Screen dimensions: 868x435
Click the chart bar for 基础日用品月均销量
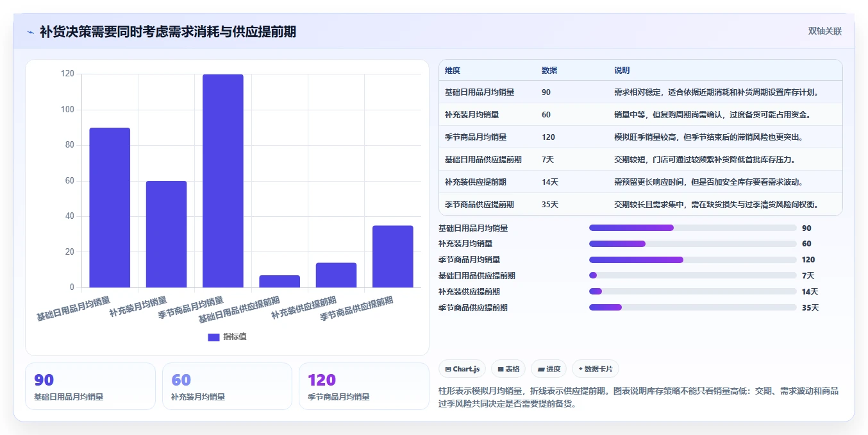pos(110,207)
